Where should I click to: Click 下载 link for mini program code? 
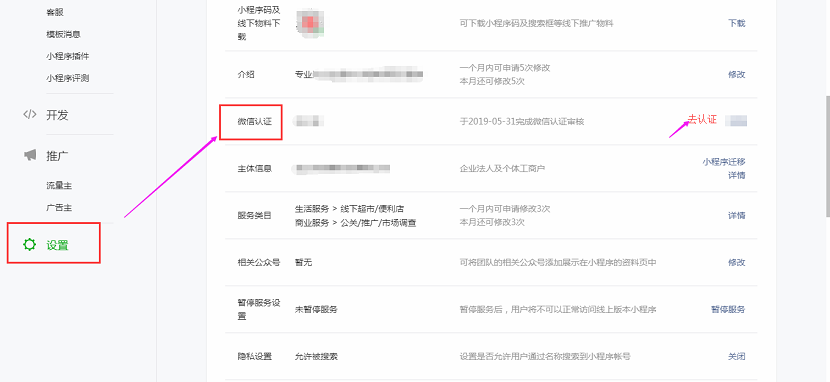[736, 23]
